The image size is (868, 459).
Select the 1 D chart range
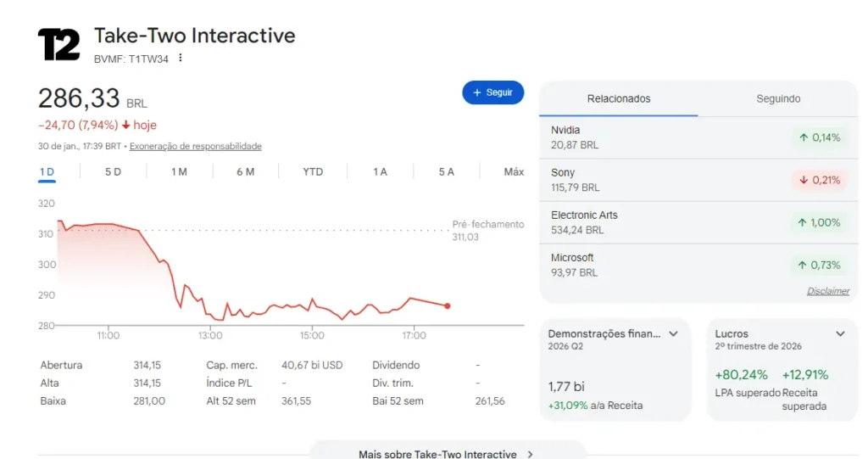47,172
